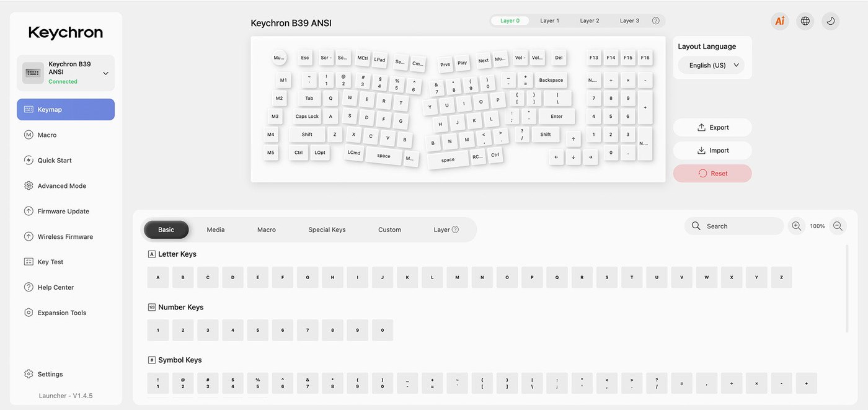Viewport: 868px width, 410px height.
Task: Select the Layer keycode tab
Action: coord(441,230)
